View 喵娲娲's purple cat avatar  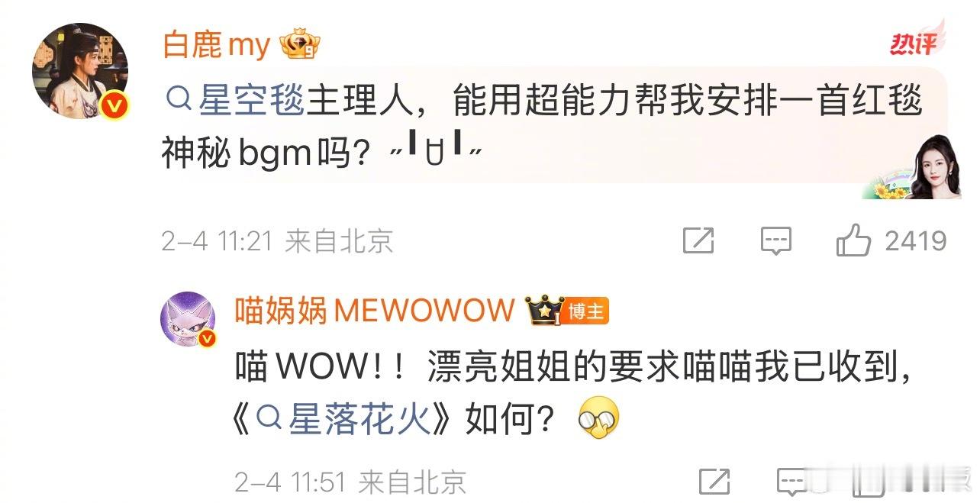187,319
